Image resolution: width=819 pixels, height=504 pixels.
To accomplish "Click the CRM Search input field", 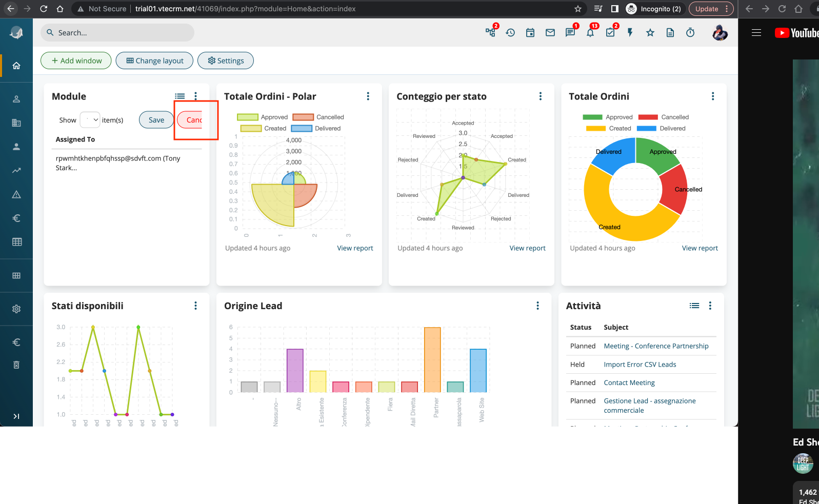I will coord(117,33).
